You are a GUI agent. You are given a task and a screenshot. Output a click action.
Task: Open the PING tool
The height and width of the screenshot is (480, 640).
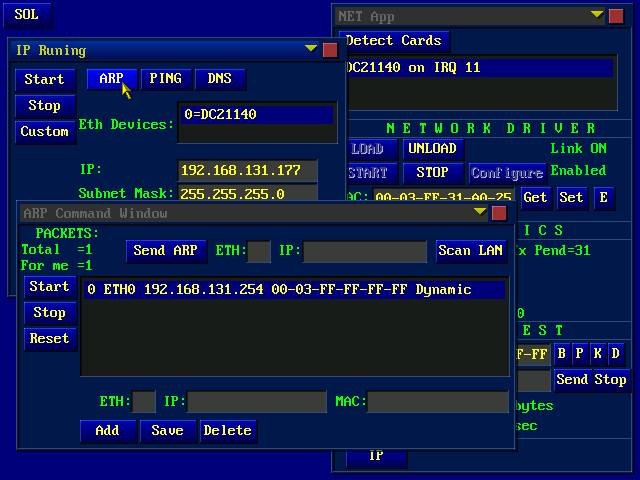tap(166, 79)
